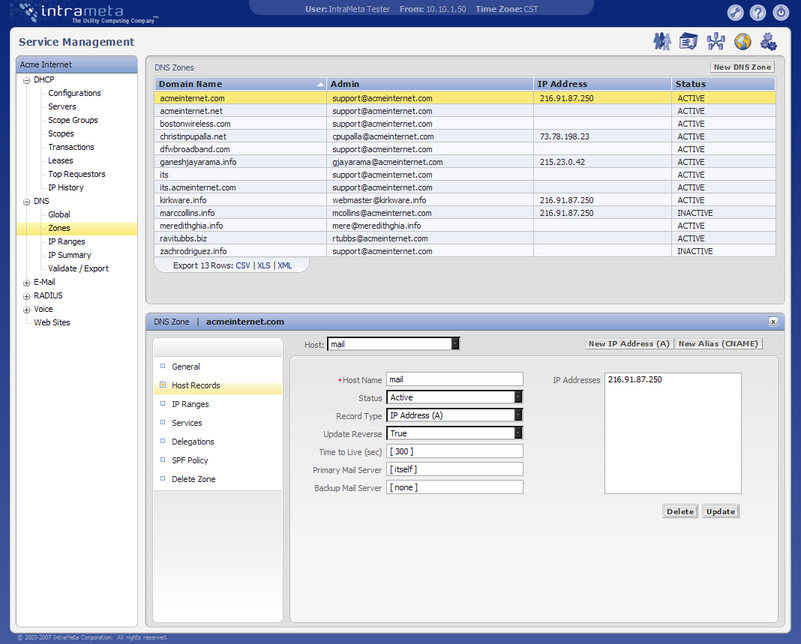Open Validate / Export under DNS

point(78,269)
